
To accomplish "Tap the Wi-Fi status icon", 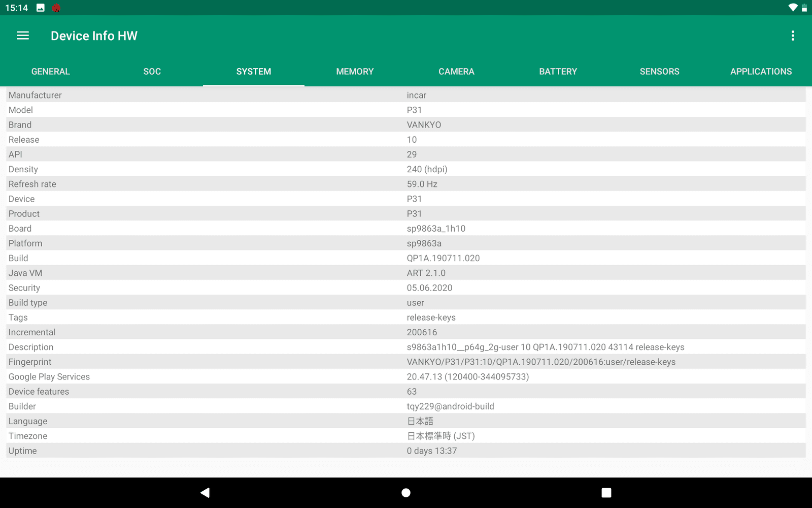I will [793, 8].
